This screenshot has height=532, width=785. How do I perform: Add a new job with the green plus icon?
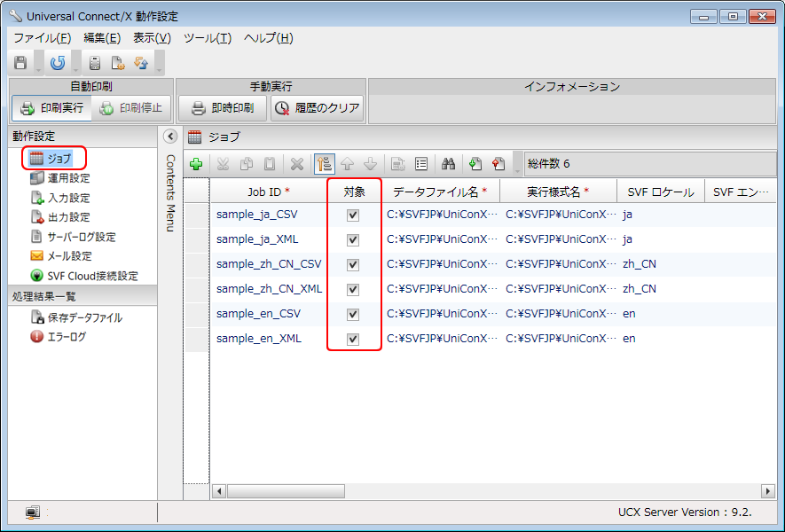(196, 164)
